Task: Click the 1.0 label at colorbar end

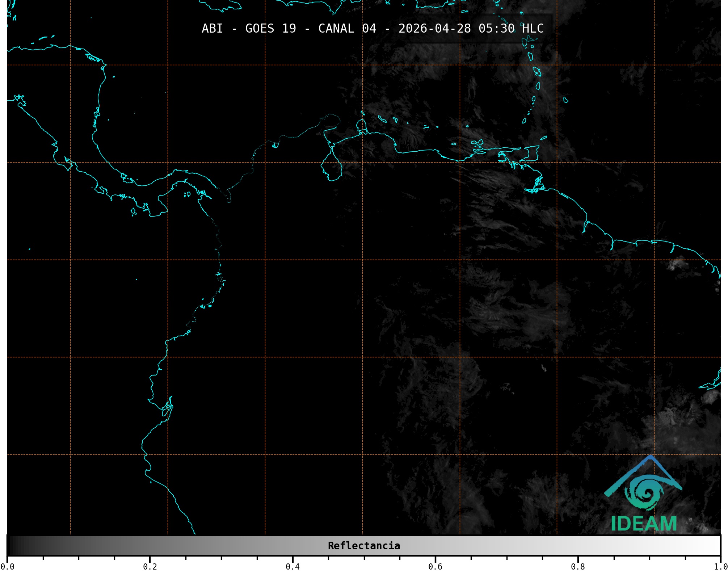Action: pyautogui.click(x=720, y=566)
